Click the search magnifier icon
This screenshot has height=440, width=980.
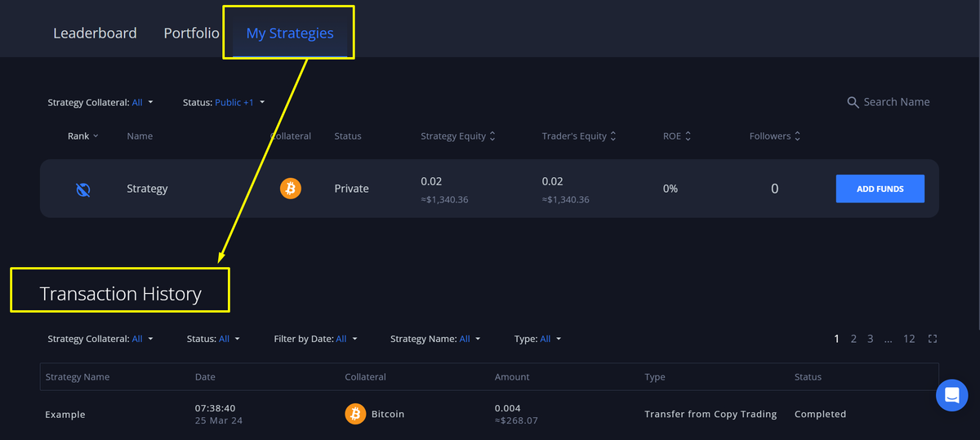click(853, 102)
